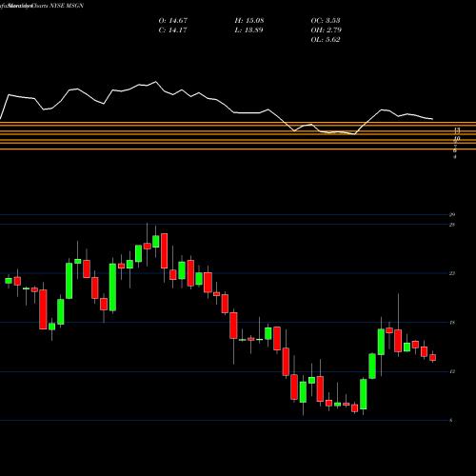Click the 8 price axis label
Viewport: 476px width, 476px height.
tap(451, 421)
